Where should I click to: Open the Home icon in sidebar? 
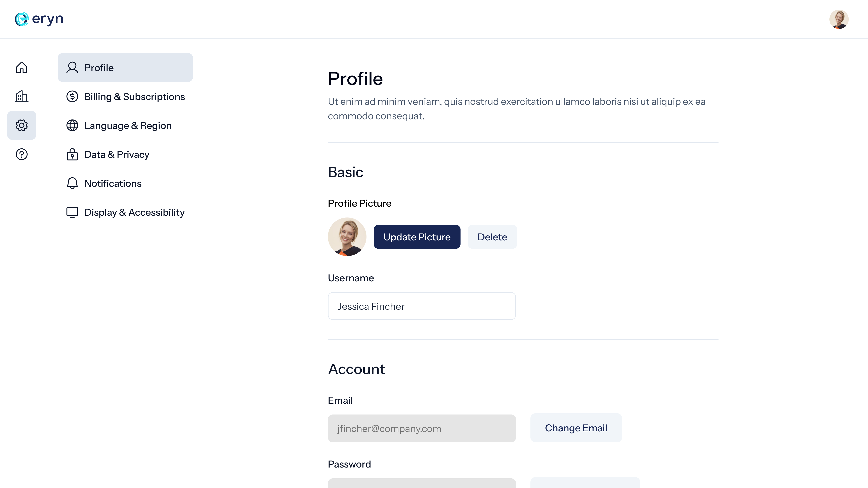(x=21, y=67)
